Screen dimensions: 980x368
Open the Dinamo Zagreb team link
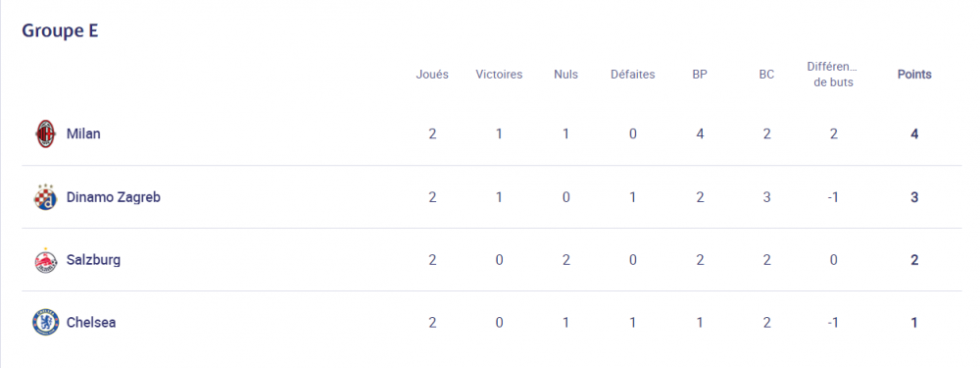(x=113, y=197)
